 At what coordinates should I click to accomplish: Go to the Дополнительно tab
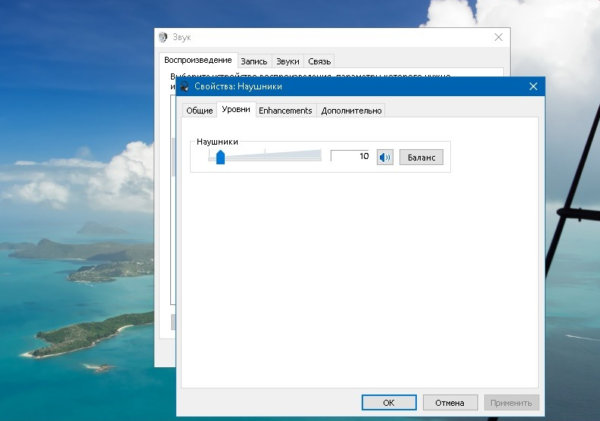(351, 110)
